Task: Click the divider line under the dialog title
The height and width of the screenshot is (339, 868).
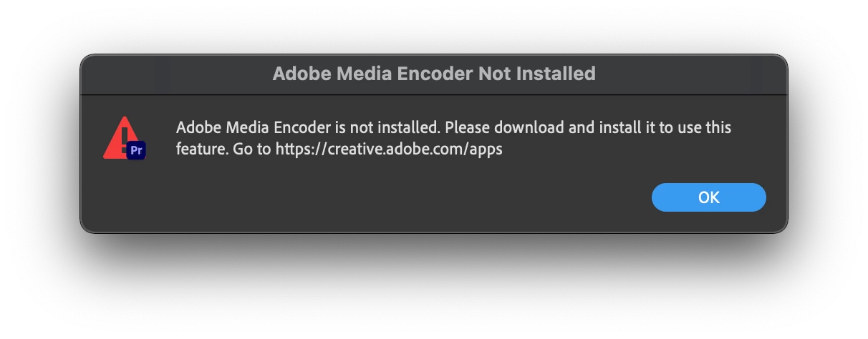Action: 434,94
